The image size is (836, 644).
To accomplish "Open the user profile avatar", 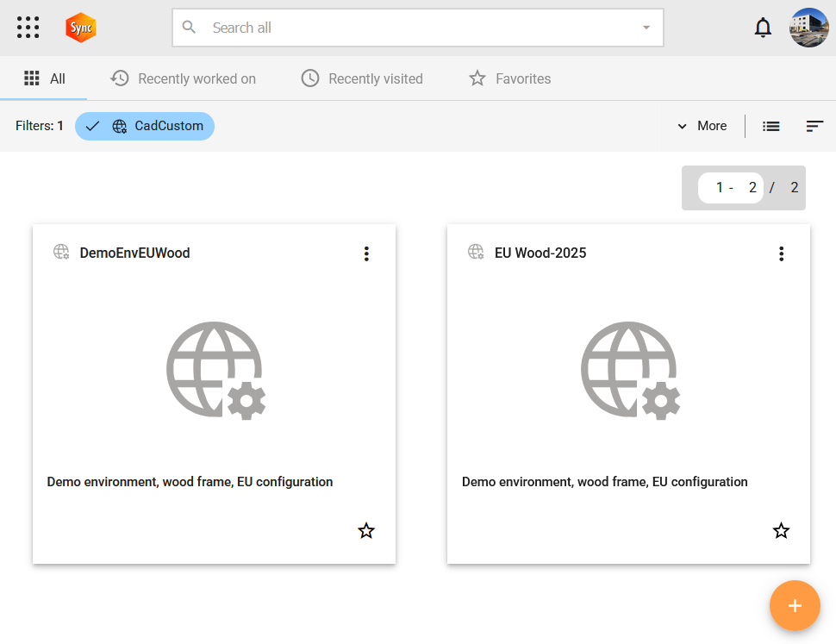I will click(x=808, y=28).
